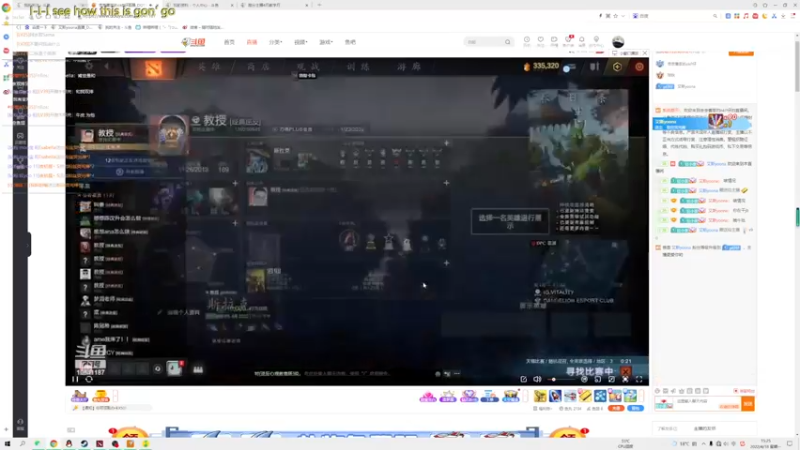Screen dimensions: 800x450
Task: Click the Dota Plus hexagon icon
Action: click(x=617, y=67)
